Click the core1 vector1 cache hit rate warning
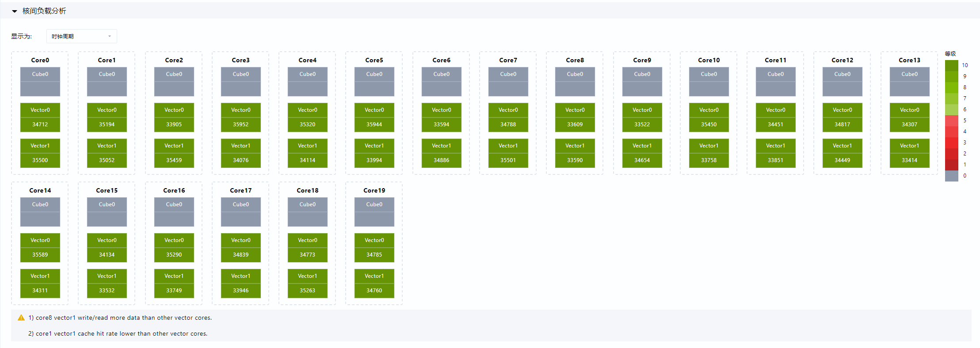 coord(118,333)
